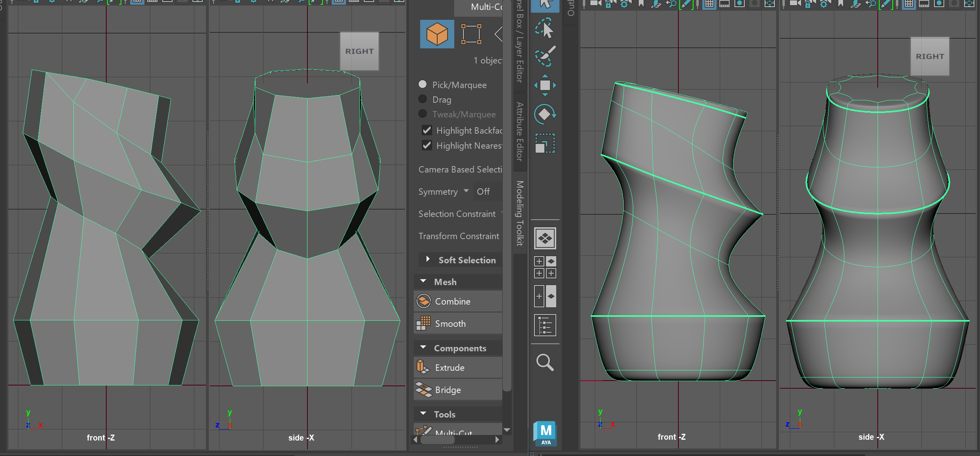Open the Attribute Editor tab
The image size is (980, 456).
520,131
